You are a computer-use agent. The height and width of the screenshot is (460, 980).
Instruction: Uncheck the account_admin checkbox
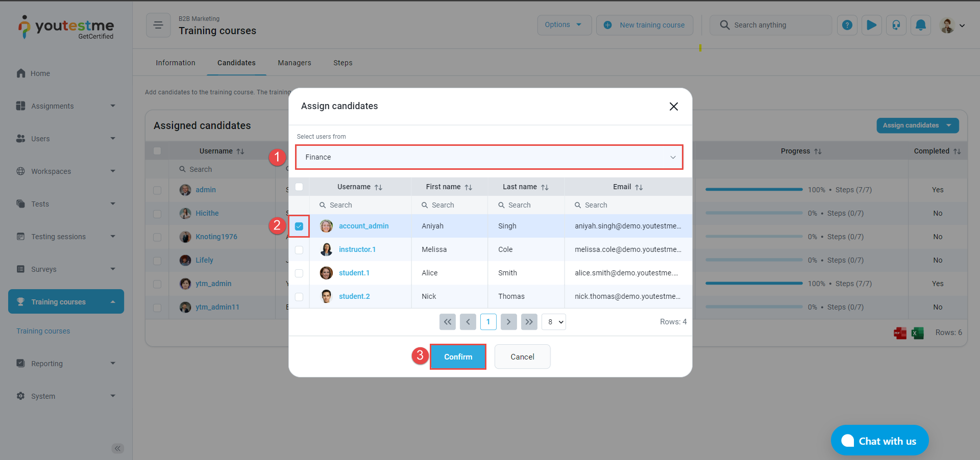299,226
